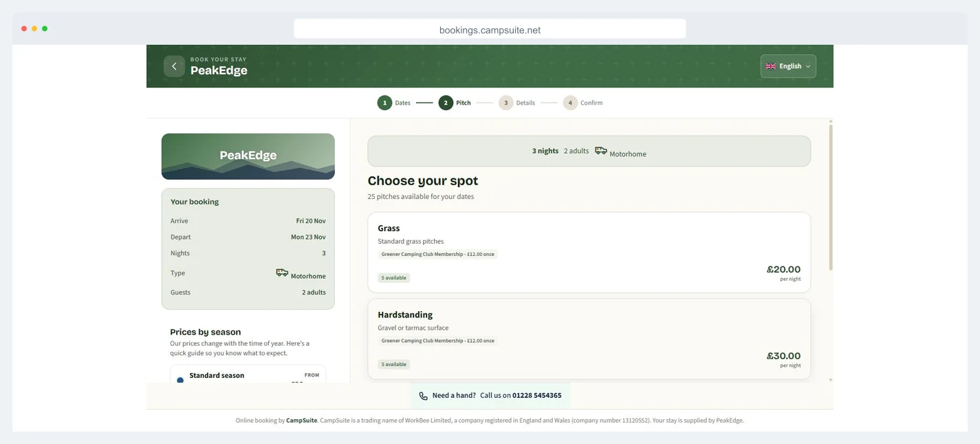Click the Standard season blue dot
980x444 pixels.
click(180, 380)
